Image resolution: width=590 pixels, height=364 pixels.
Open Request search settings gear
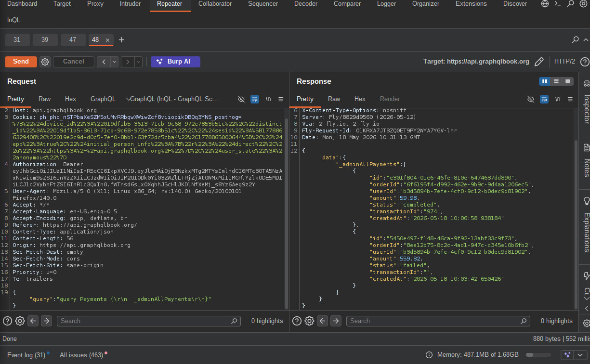tap(20, 321)
